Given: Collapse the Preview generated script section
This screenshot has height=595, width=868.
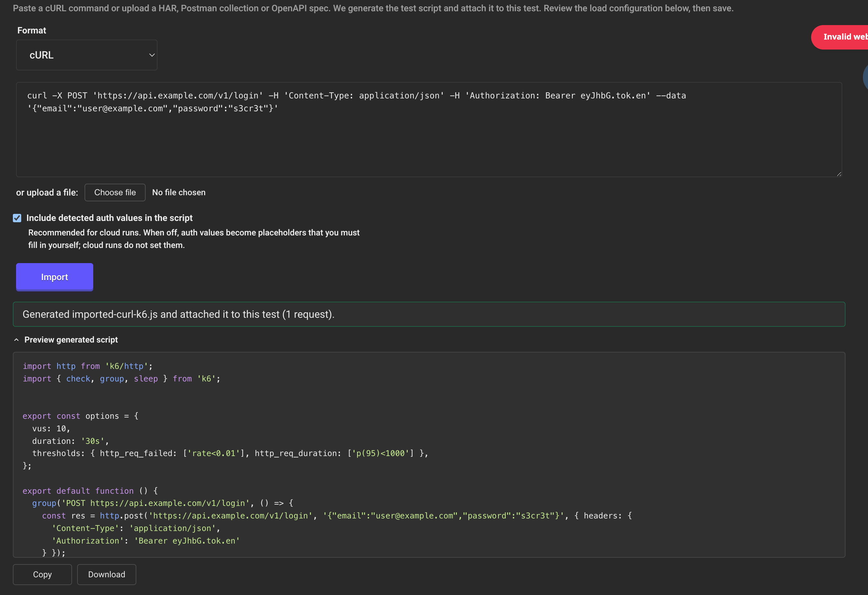Looking at the screenshot, I should pos(66,340).
